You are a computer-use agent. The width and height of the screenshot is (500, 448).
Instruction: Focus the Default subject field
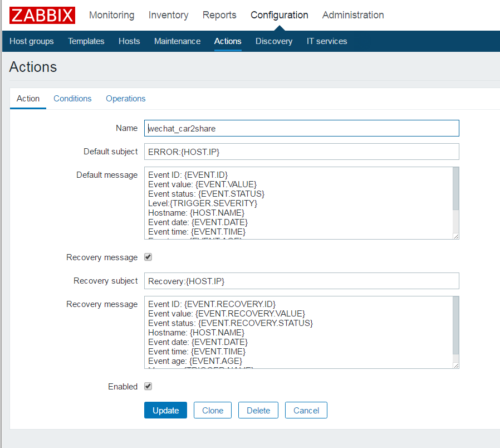click(301, 152)
